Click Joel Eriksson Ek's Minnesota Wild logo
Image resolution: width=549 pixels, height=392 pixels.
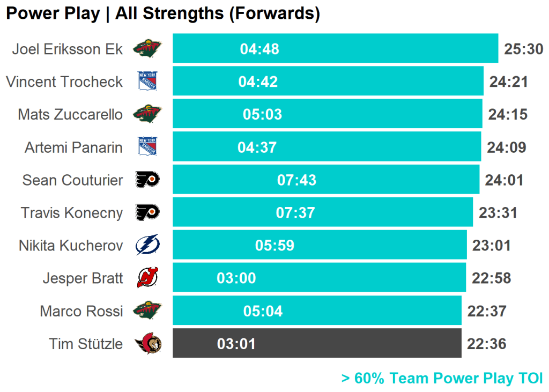click(147, 49)
